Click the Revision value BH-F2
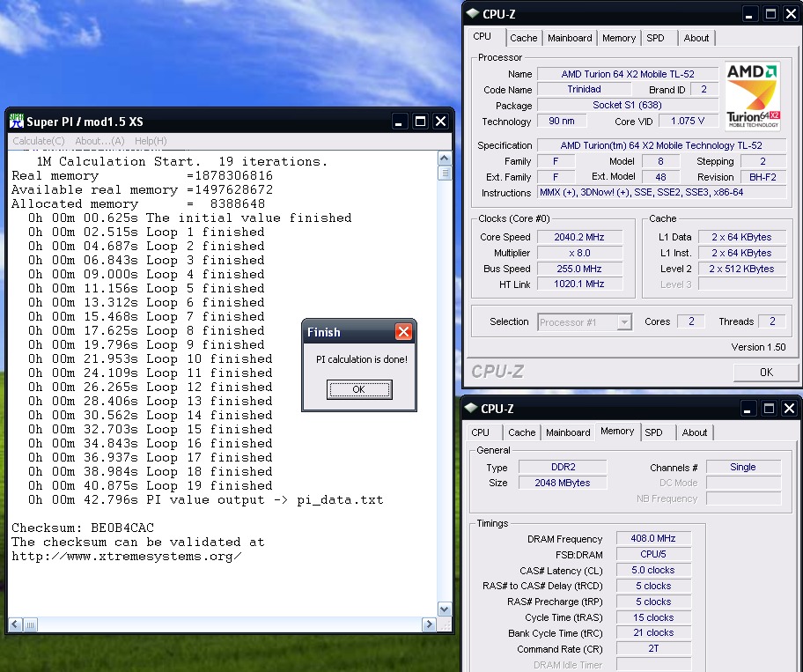The image size is (803, 672). click(x=762, y=177)
